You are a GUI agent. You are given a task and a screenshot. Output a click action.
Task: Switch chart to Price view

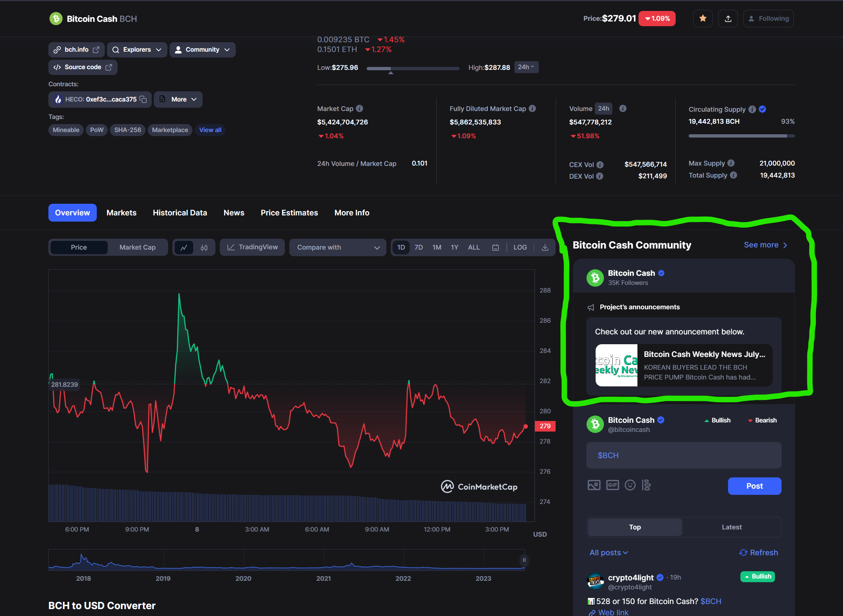click(79, 247)
